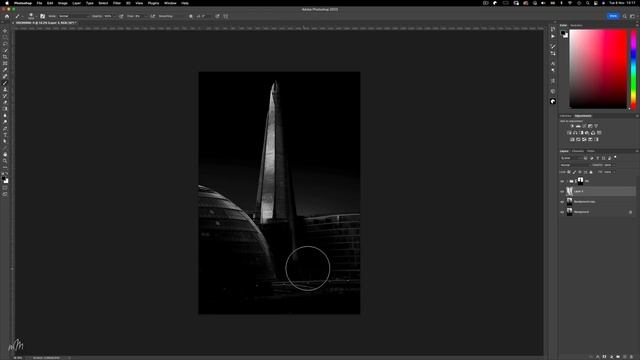Hide the Background layer
Image resolution: width=640 pixels, height=360 pixels.
562,212
